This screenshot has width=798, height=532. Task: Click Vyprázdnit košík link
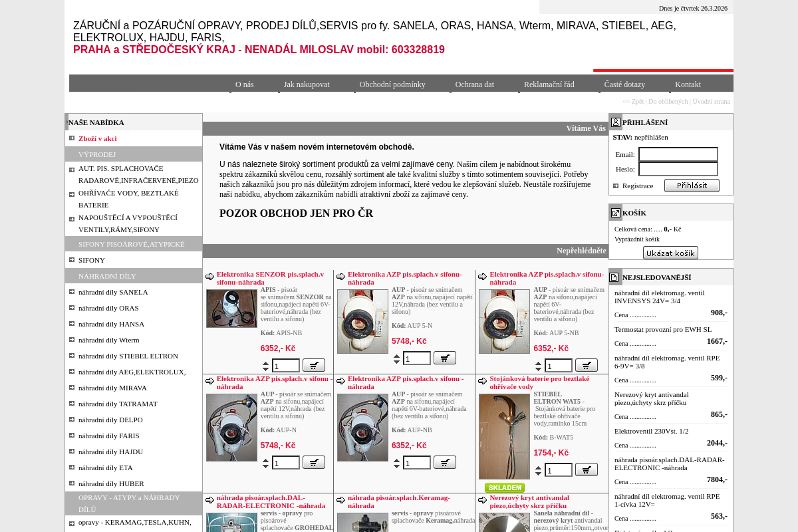pyautogui.click(x=637, y=239)
